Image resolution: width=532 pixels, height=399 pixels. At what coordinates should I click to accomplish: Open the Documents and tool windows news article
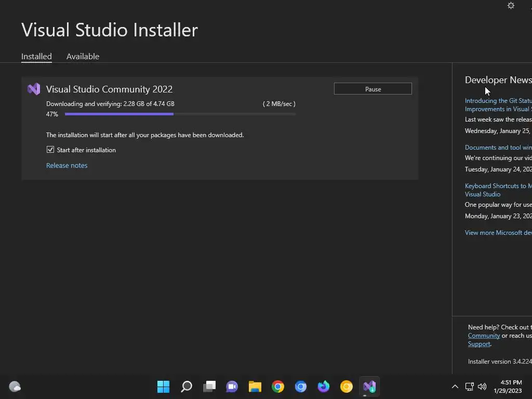[498, 147]
